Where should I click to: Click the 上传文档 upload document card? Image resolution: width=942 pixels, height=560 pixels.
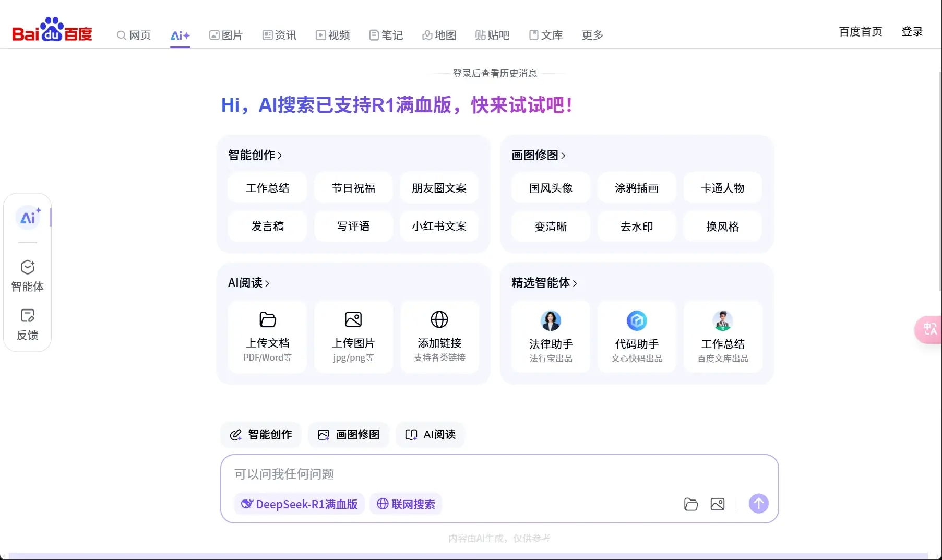[x=267, y=337]
